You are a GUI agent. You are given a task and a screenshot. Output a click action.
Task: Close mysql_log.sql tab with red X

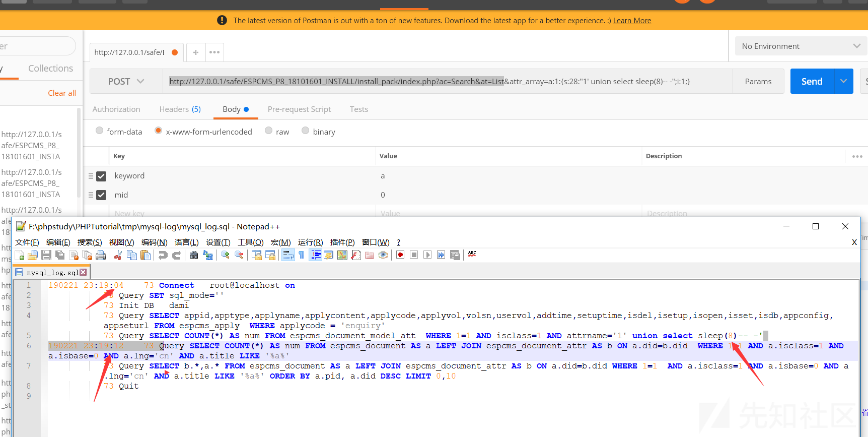[x=84, y=272]
